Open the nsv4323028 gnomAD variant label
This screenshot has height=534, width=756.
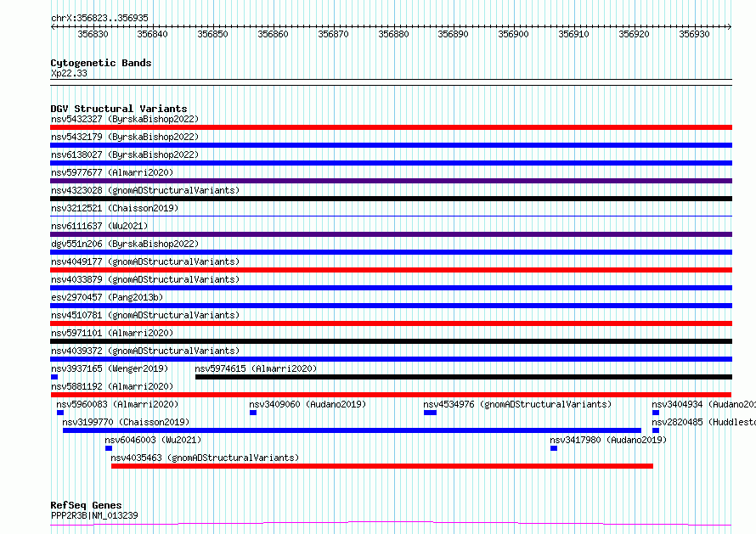point(145,190)
